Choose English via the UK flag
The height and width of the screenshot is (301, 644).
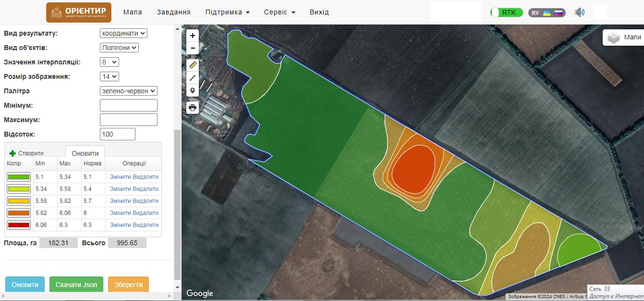[x=535, y=13]
